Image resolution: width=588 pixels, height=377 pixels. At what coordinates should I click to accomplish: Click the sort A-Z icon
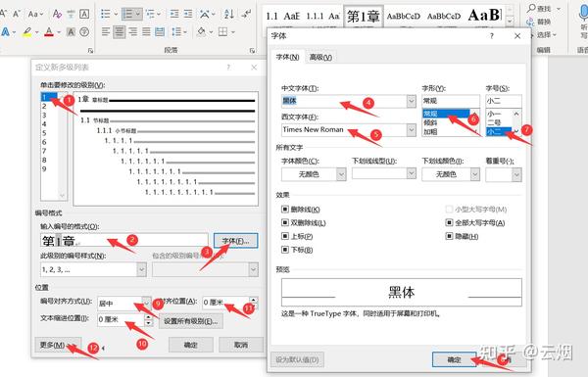[x=228, y=15]
